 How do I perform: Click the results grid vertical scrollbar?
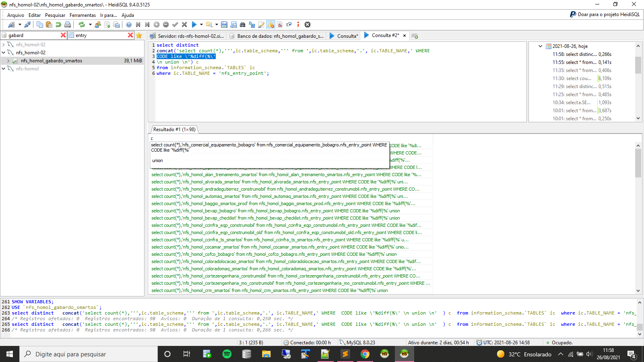(x=638, y=163)
